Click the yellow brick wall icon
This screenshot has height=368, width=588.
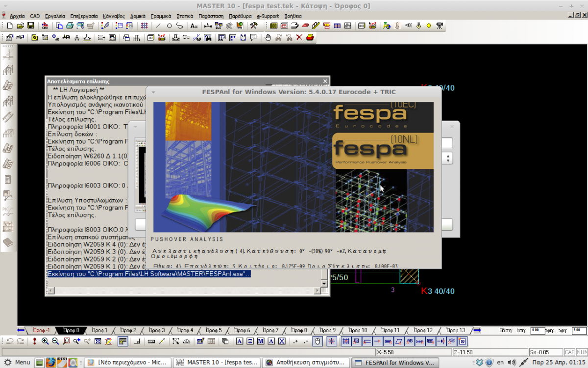273,26
